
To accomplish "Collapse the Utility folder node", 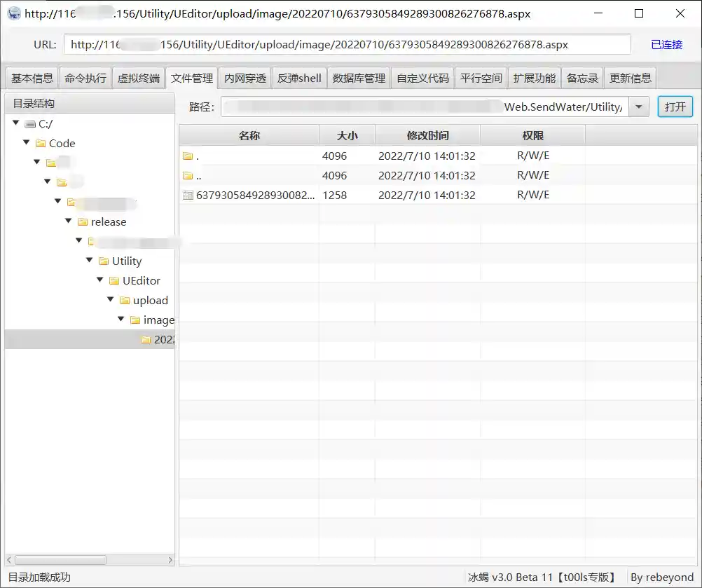I will pyautogui.click(x=89, y=261).
